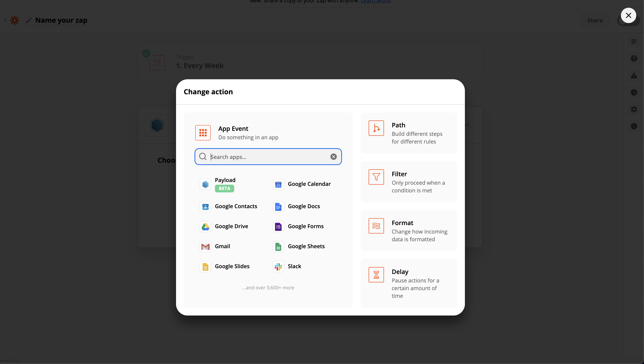Choose the Format option card
Screen dimensions: 644x364
tap(409, 231)
